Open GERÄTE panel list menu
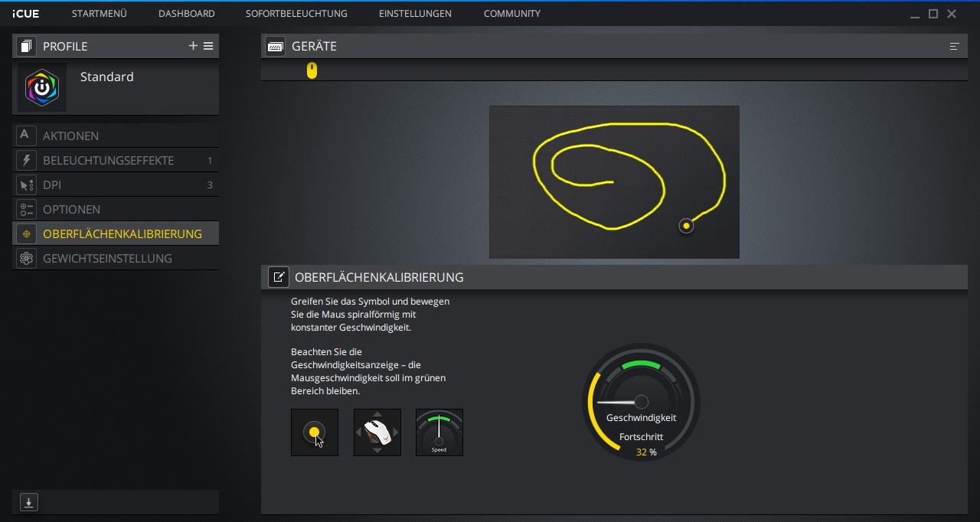Screen dimensions: 980x522 pos(954,46)
